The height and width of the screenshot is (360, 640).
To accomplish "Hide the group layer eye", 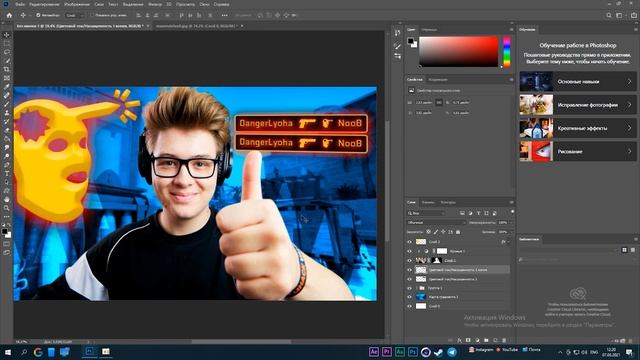I will coord(409,288).
